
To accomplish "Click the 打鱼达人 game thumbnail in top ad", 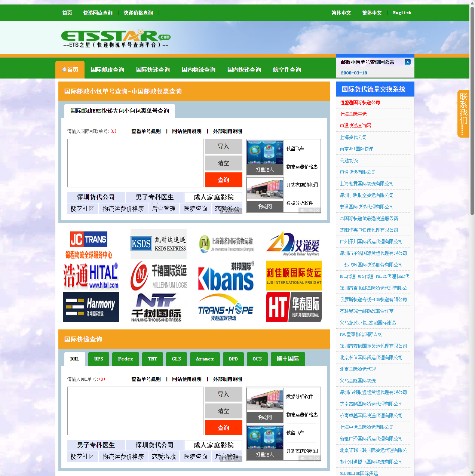I will (x=265, y=157).
